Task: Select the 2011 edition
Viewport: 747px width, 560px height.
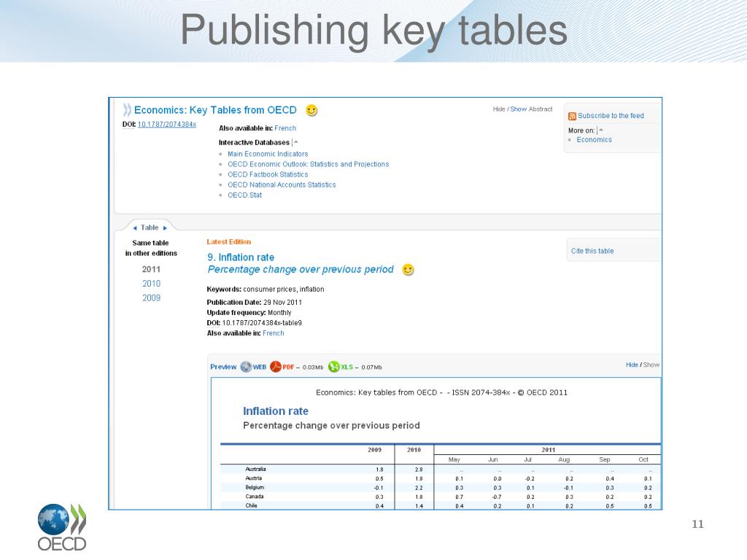Action: click(152, 269)
